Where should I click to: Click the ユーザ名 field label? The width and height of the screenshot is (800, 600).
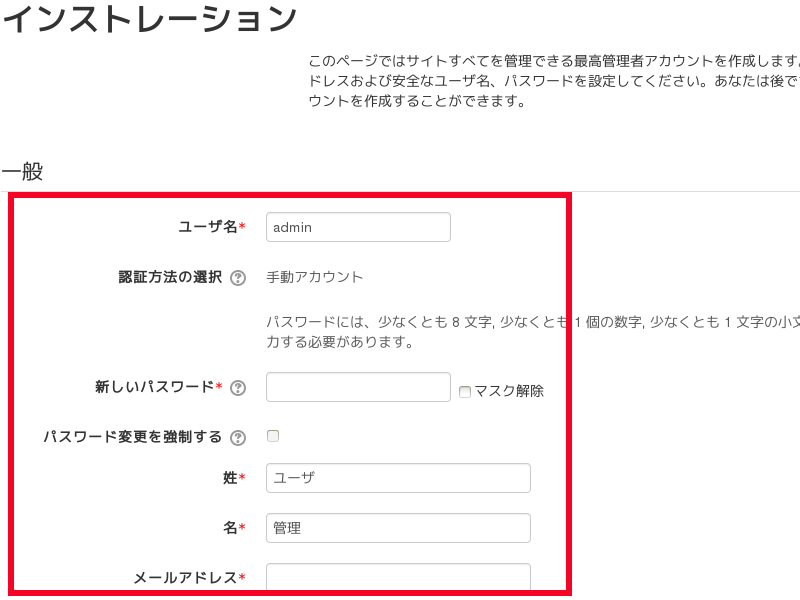click(x=203, y=227)
